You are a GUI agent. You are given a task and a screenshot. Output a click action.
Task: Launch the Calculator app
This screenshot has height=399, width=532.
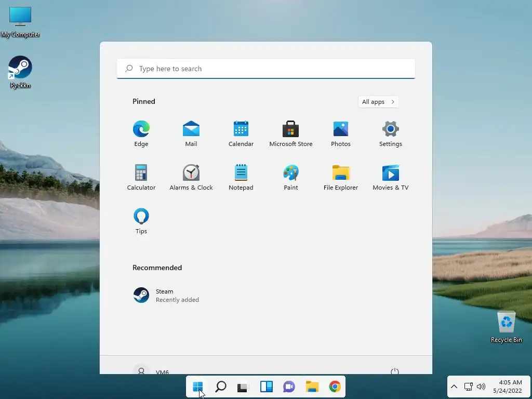coord(141,178)
